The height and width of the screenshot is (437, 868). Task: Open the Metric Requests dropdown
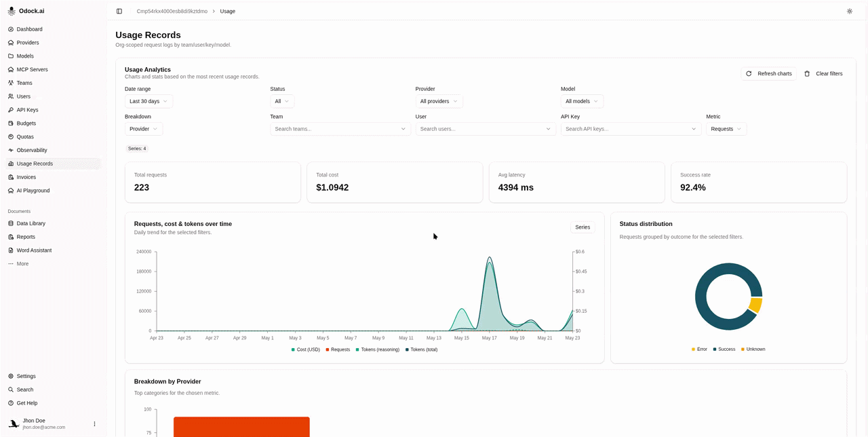click(x=726, y=129)
